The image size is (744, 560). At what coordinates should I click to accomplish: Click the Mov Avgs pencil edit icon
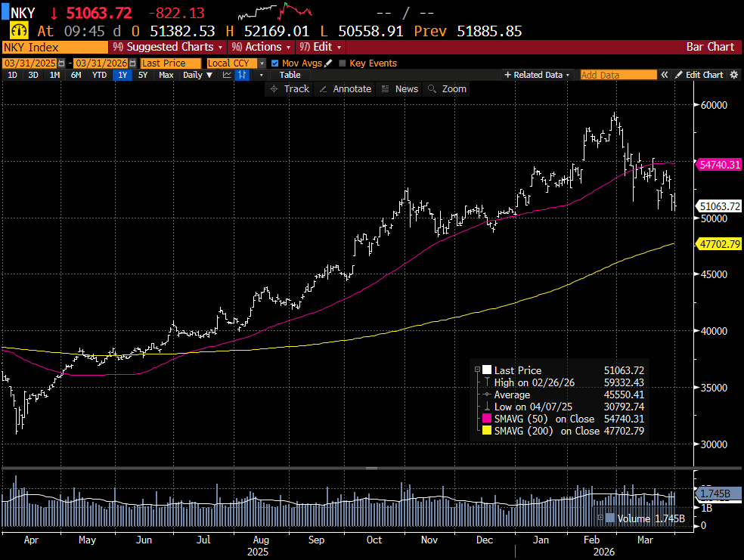328,63
